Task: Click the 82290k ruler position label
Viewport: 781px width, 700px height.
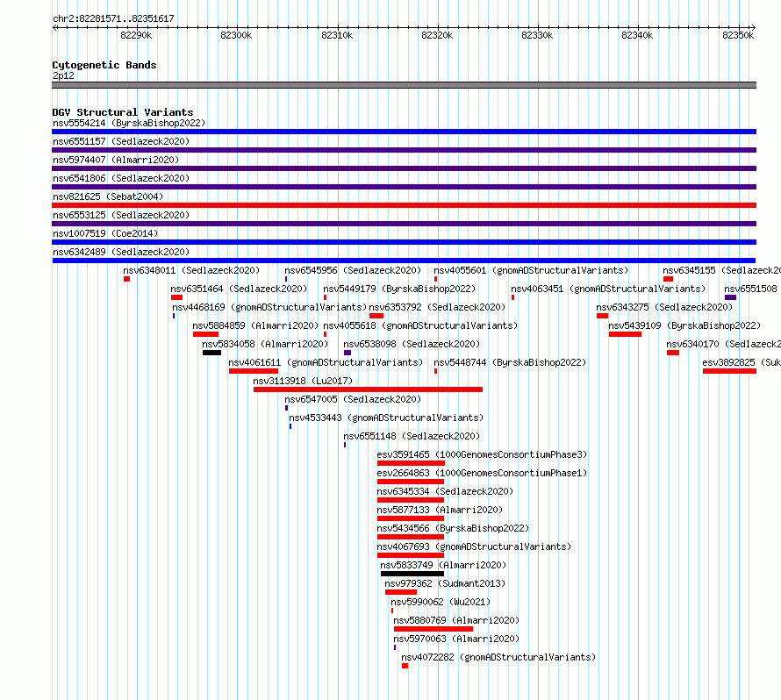Action: point(136,35)
